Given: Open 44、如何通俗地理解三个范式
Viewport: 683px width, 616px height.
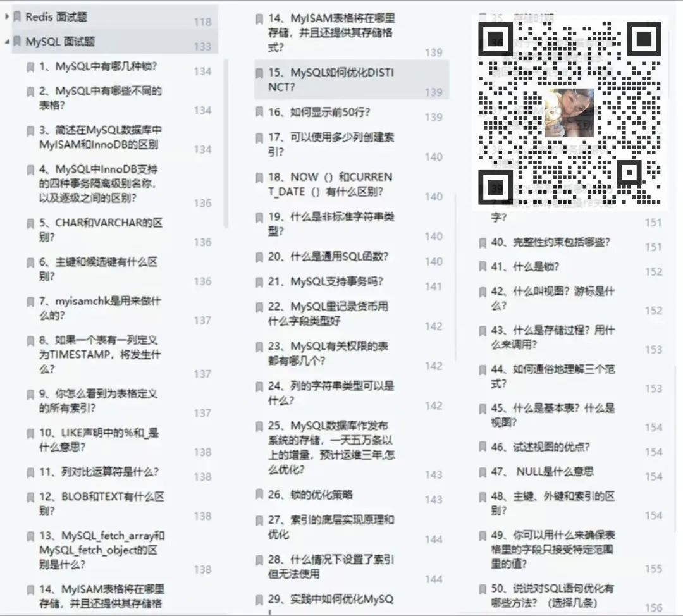Looking at the screenshot, I should point(553,376).
